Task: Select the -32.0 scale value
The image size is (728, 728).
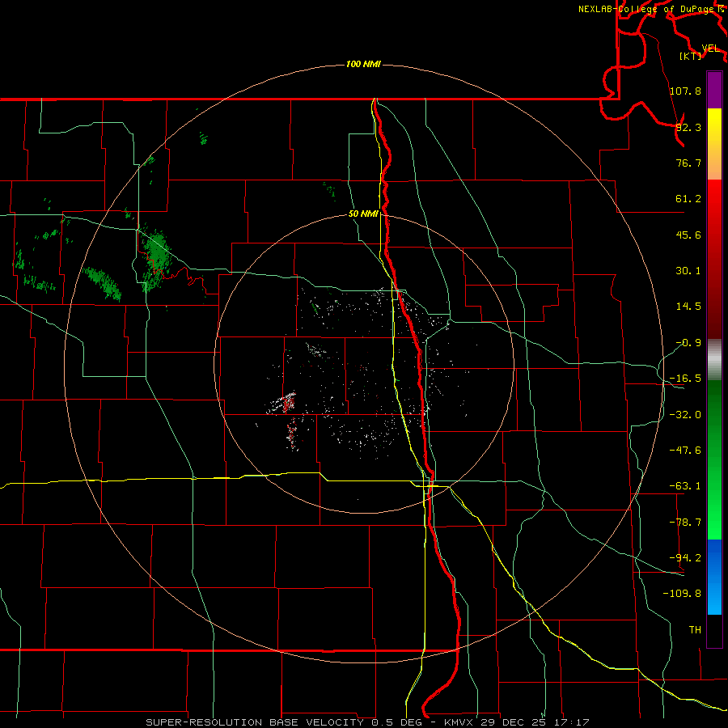Action: click(685, 415)
